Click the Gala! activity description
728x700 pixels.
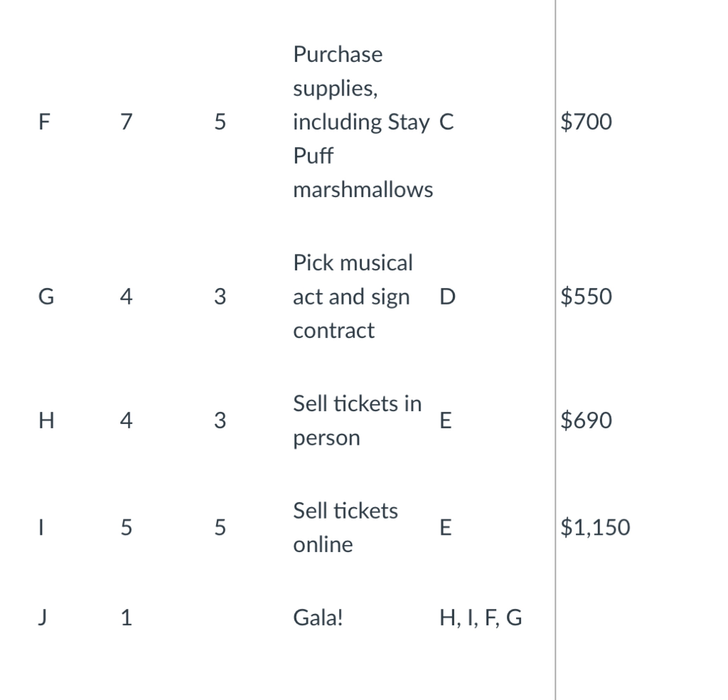(x=318, y=618)
